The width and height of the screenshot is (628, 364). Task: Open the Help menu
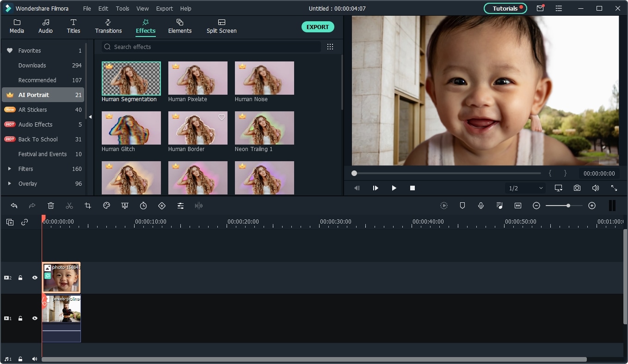point(185,8)
